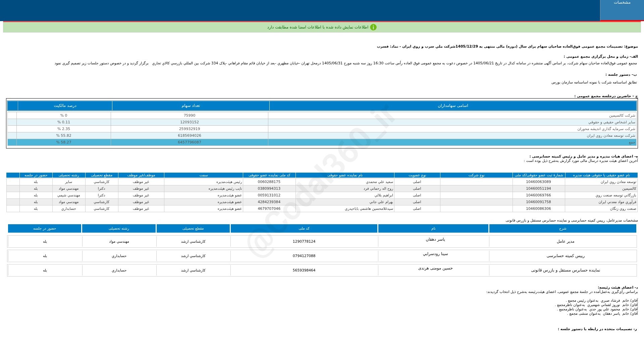
Task: Click the name سینا رودسرابي
Action: [435, 254]
